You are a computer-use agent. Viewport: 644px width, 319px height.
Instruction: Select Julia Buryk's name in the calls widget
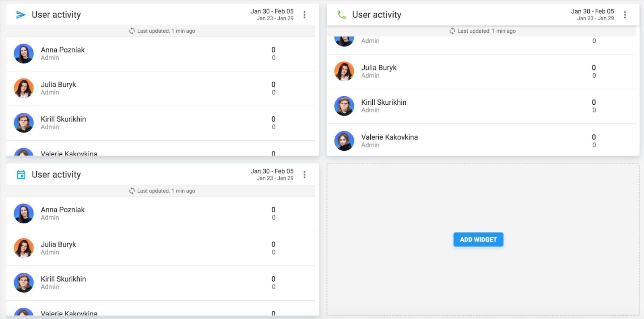point(379,68)
